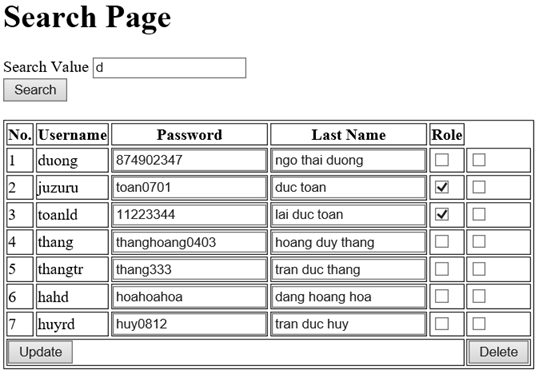This screenshot has width=539, height=374.
Task: Mark delete checkbox in toanld row
Action: 479,214
